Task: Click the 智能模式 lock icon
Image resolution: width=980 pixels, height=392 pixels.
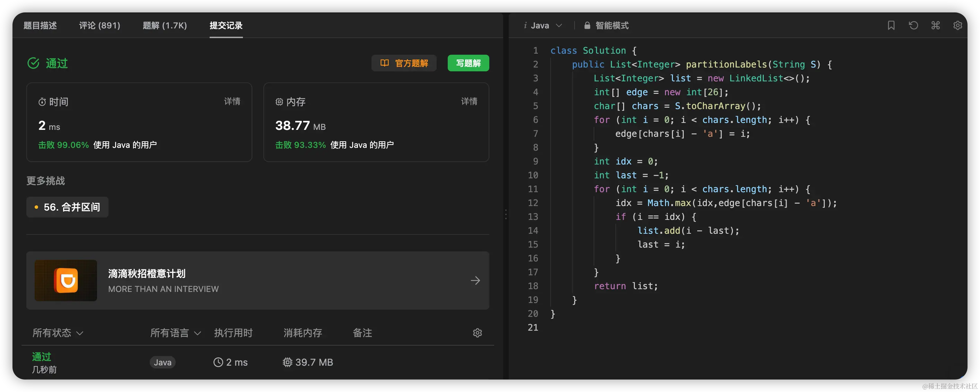Action: click(x=587, y=26)
